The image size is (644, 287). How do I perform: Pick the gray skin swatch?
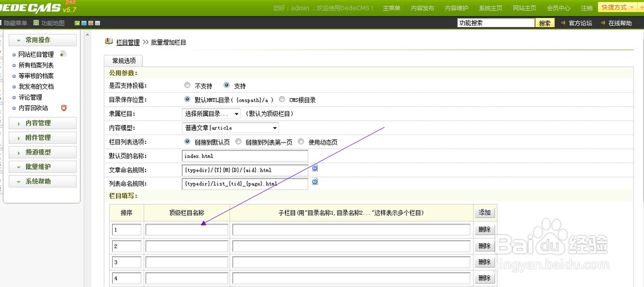pyautogui.click(x=98, y=23)
